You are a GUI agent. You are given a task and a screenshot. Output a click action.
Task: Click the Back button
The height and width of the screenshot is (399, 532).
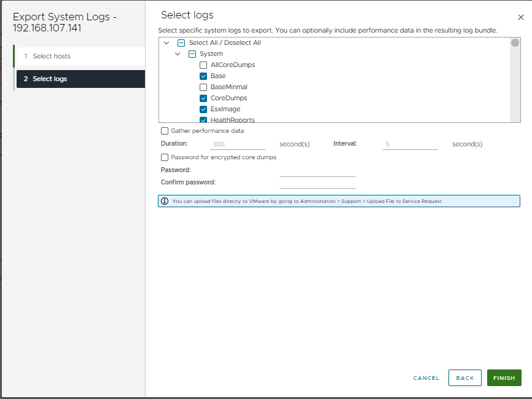click(x=464, y=378)
